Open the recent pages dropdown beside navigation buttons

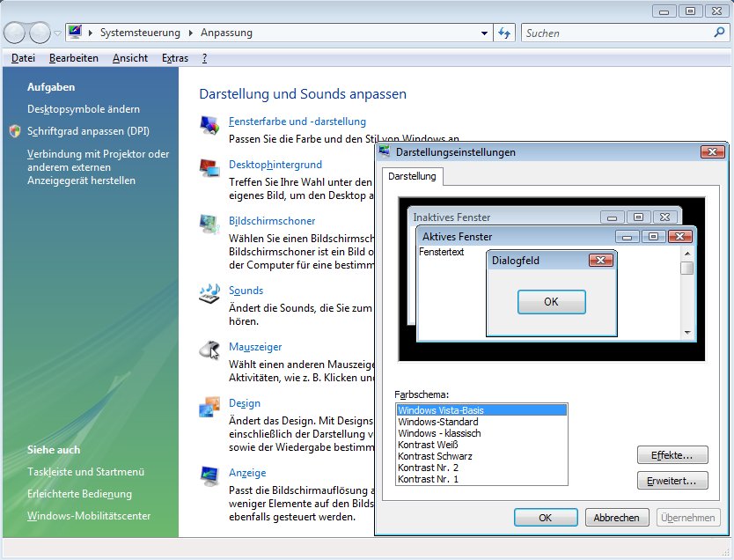pyautogui.click(x=58, y=33)
